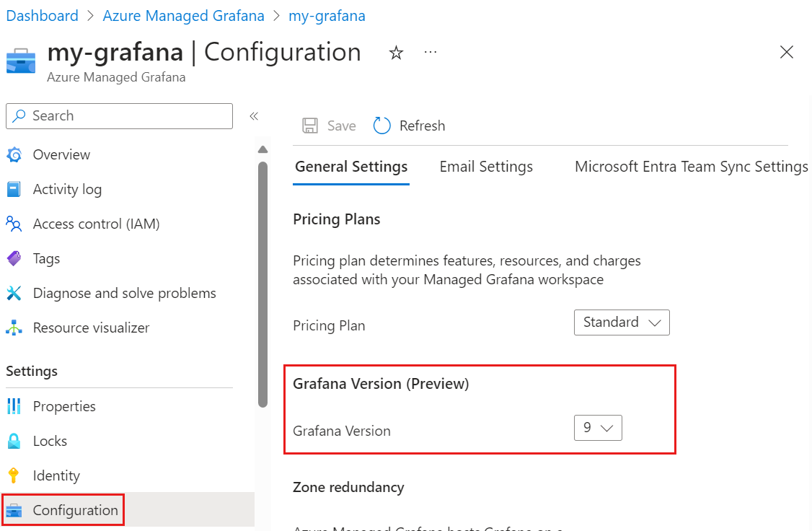This screenshot has height=531, width=812.
Task: Open the Locks padlock icon
Action: (x=14, y=441)
